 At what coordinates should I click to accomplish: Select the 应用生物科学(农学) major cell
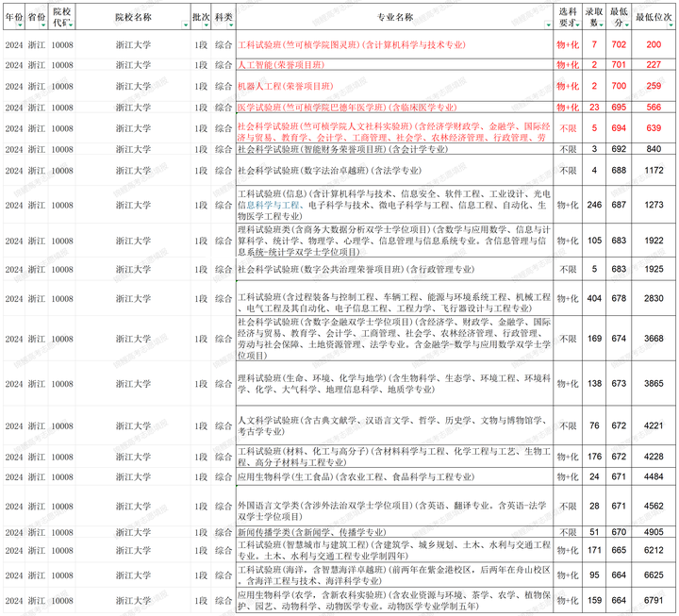[x=394, y=600]
